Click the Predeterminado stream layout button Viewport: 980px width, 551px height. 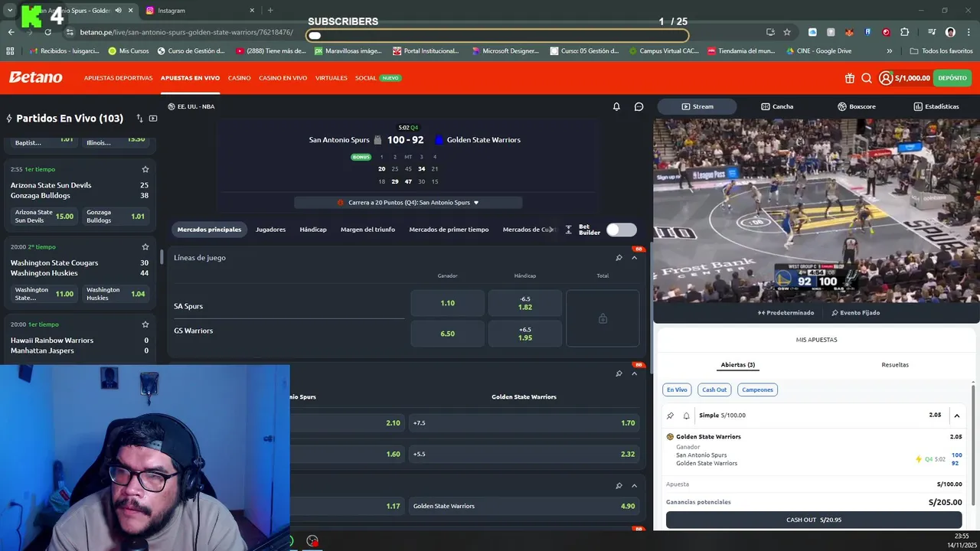coord(786,312)
